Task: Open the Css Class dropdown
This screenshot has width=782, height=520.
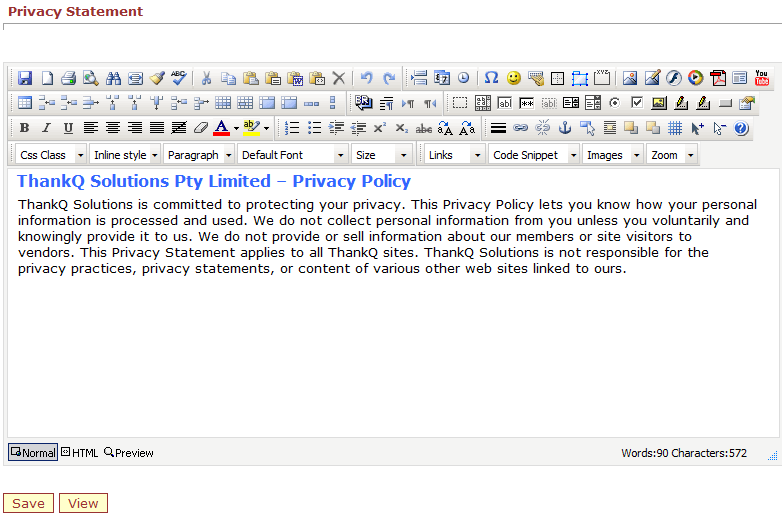Action: (x=51, y=155)
